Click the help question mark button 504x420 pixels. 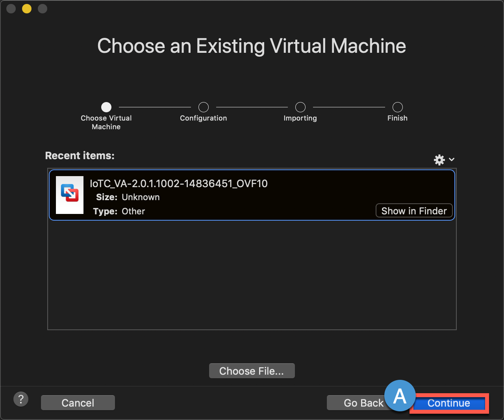click(21, 399)
